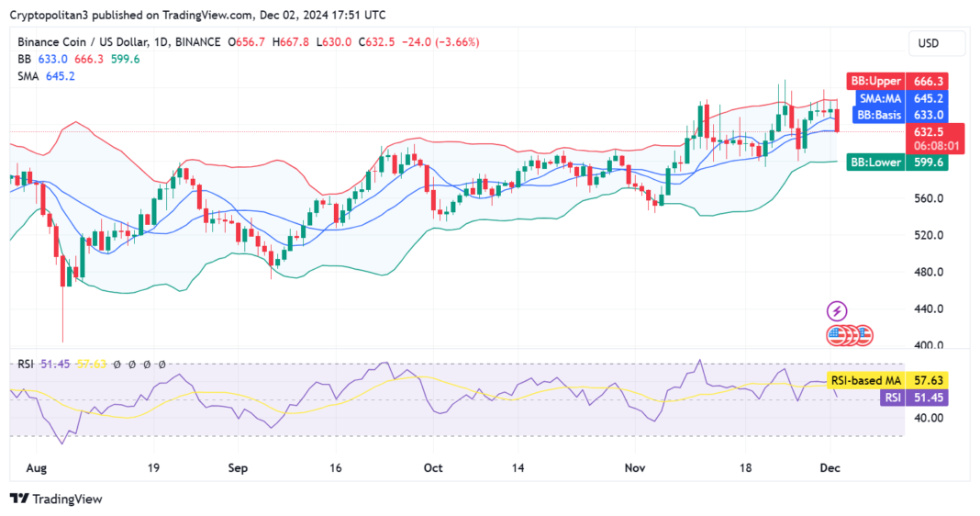Click the Aug date on time axis

[37, 468]
